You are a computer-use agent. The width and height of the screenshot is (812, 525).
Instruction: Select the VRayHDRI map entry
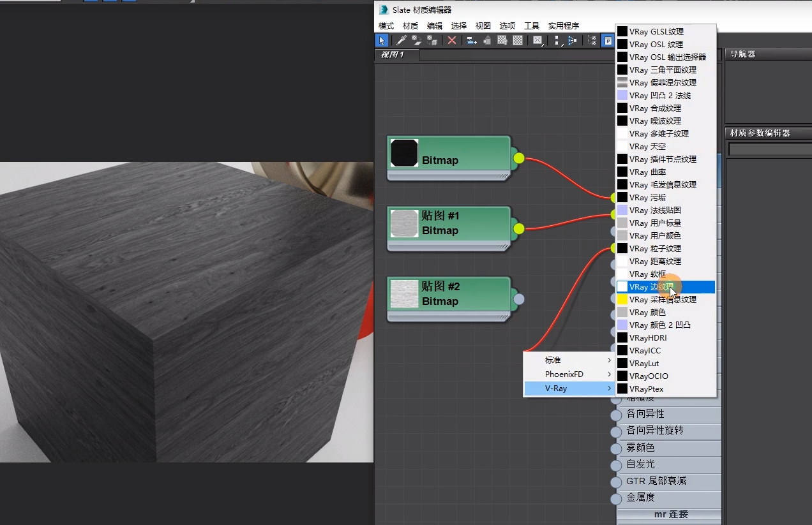pos(647,338)
